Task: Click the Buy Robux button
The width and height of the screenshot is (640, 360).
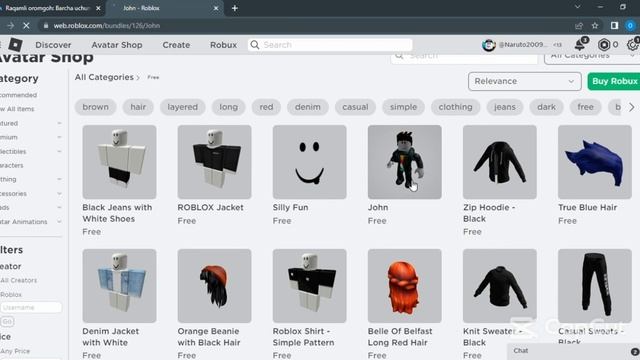Action: (614, 81)
